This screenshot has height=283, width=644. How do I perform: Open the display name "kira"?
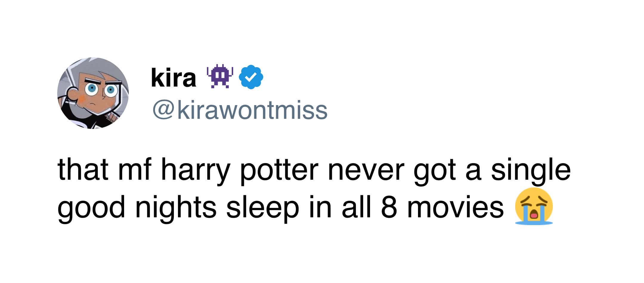tap(174, 78)
